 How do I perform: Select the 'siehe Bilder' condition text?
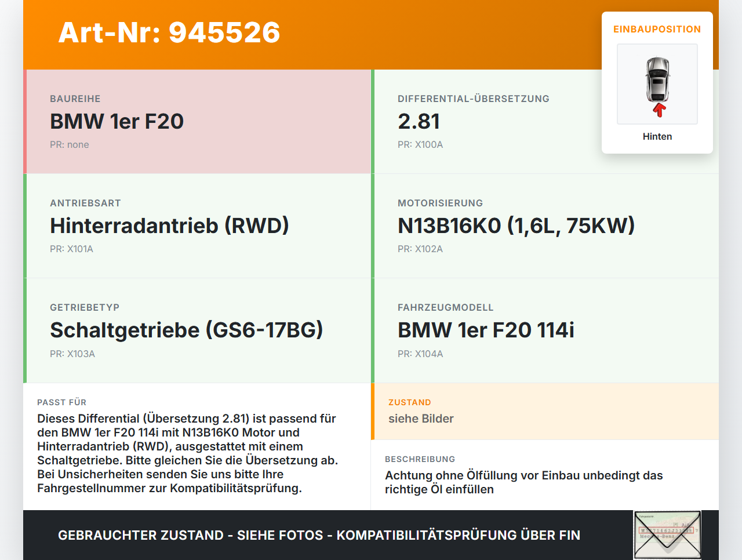click(x=421, y=419)
